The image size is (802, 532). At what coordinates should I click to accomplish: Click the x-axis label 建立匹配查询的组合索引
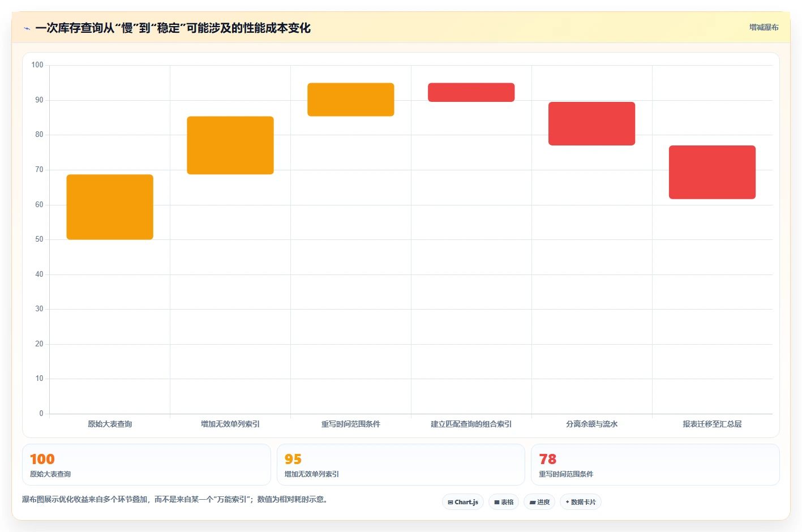coord(471,424)
